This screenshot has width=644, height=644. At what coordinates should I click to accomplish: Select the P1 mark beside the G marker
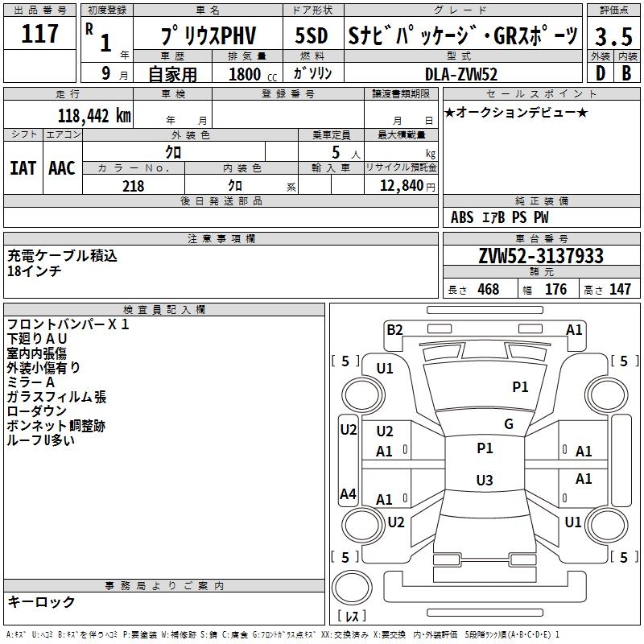click(x=485, y=448)
